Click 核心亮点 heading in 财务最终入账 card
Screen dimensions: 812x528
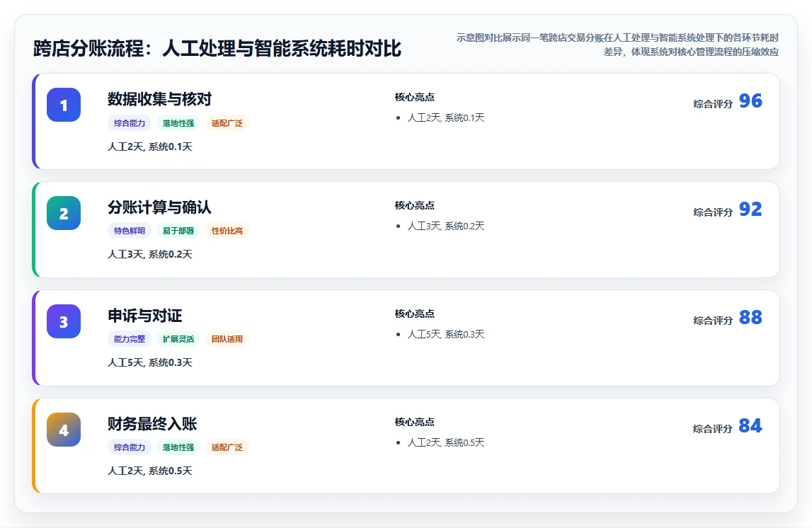[x=415, y=422]
